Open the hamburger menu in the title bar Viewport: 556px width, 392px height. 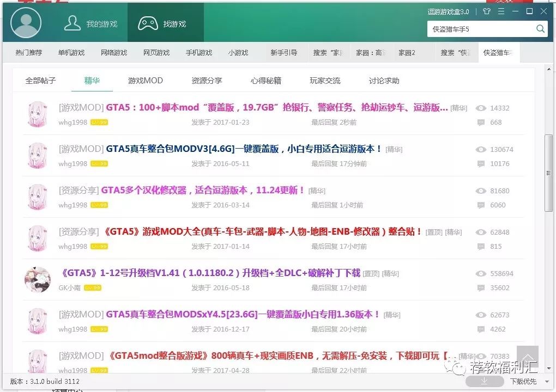coord(500,11)
